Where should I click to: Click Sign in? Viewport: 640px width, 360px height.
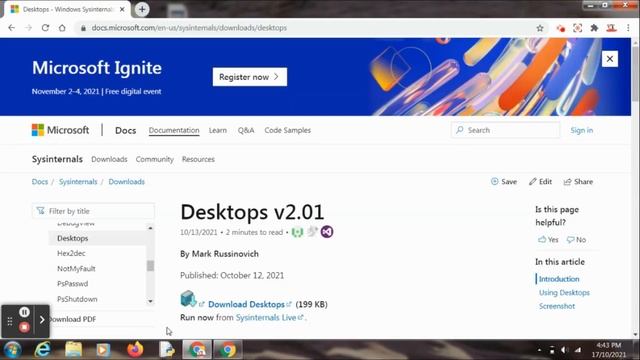click(582, 130)
